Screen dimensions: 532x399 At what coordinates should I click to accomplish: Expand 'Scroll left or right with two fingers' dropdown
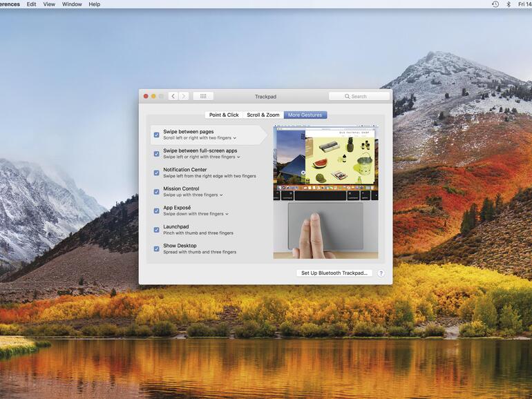200,138
